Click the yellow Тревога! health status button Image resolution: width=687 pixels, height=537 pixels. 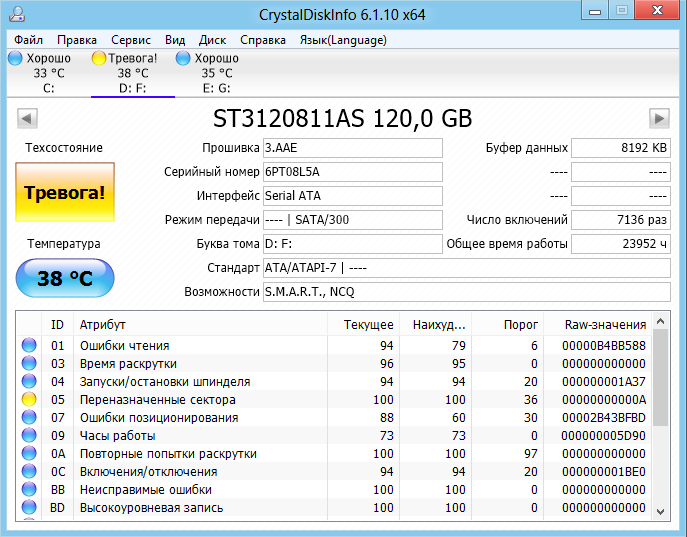pos(65,192)
